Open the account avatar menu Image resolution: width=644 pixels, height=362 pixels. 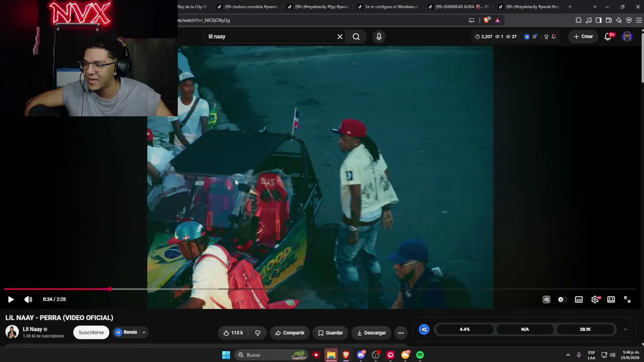(627, 37)
